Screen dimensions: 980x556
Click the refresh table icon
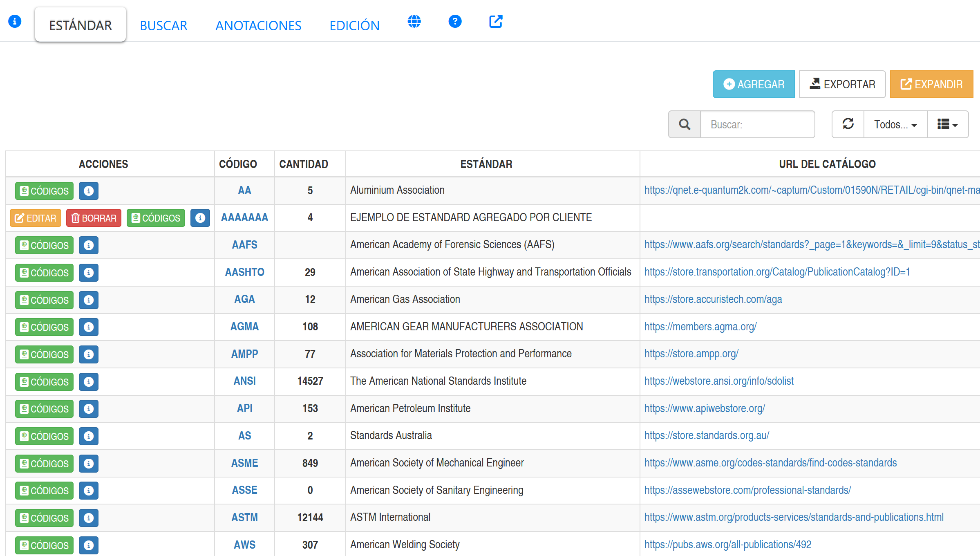tap(848, 124)
